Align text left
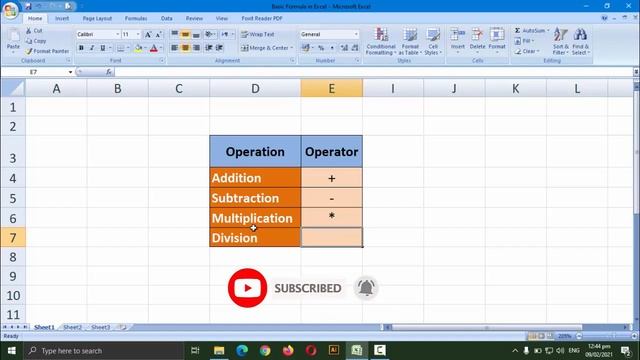The height and width of the screenshot is (360, 640). [x=174, y=48]
